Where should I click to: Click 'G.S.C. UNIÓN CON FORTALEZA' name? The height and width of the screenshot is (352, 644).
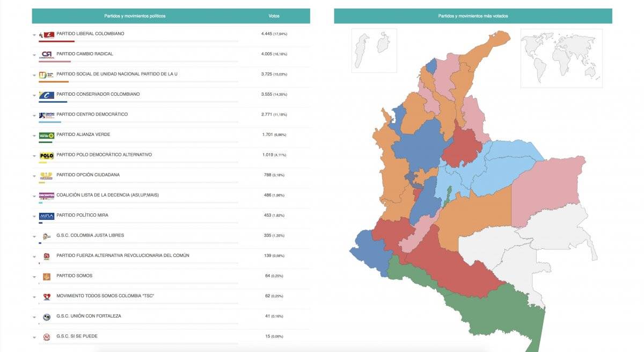[x=89, y=316]
